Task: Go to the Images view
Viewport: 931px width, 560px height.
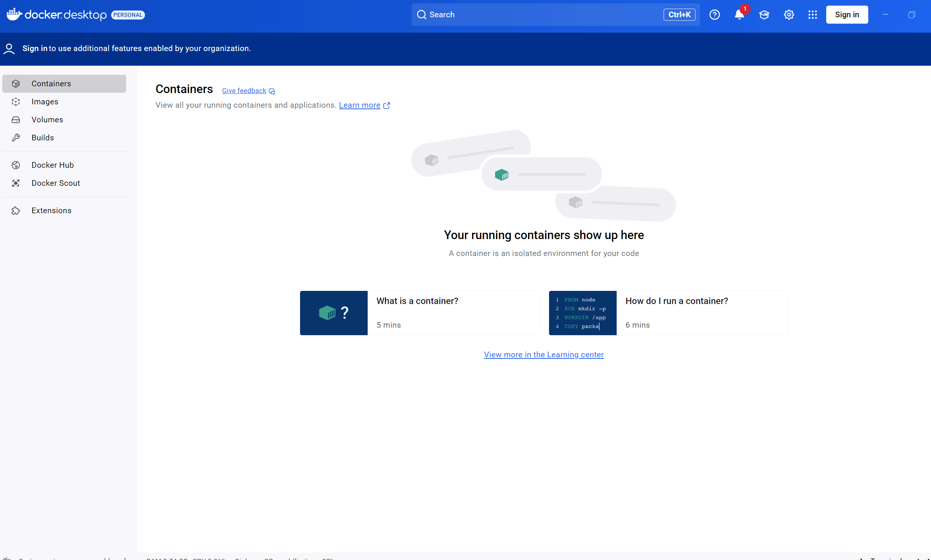Action: point(45,101)
